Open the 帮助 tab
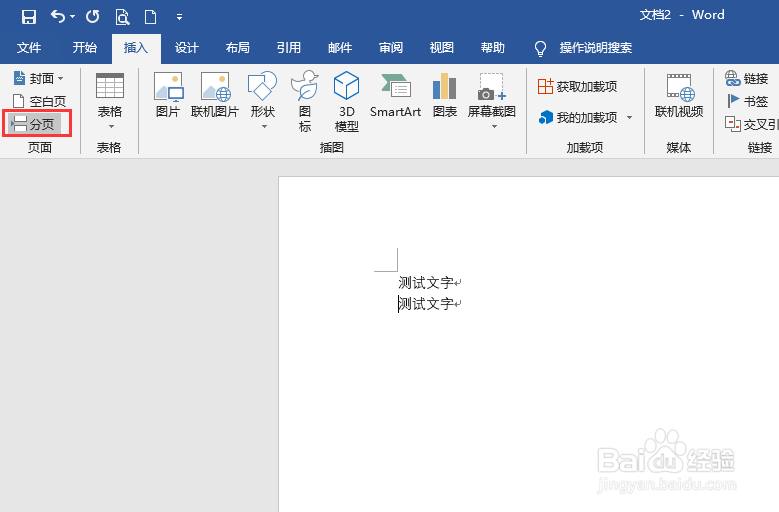 point(492,48)
